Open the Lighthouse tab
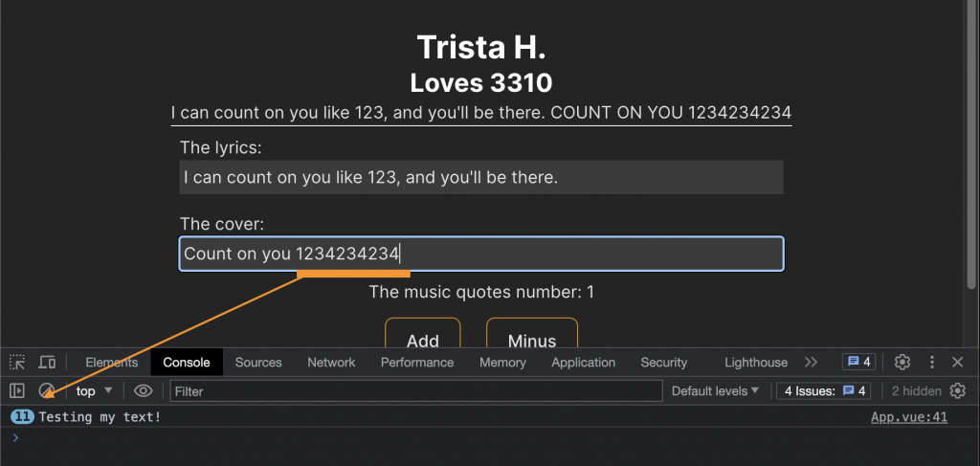The image size is (980, 466). coord(756,363)
